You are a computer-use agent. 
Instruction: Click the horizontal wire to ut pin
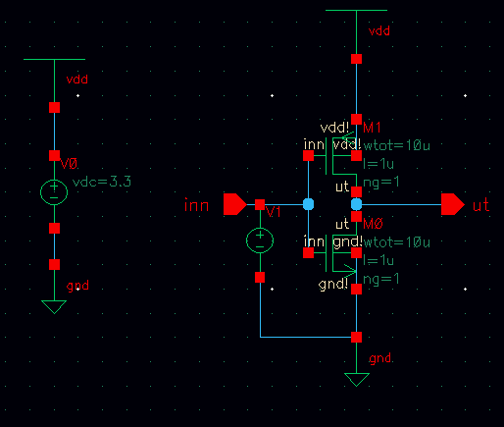click(x=401, y=204)
